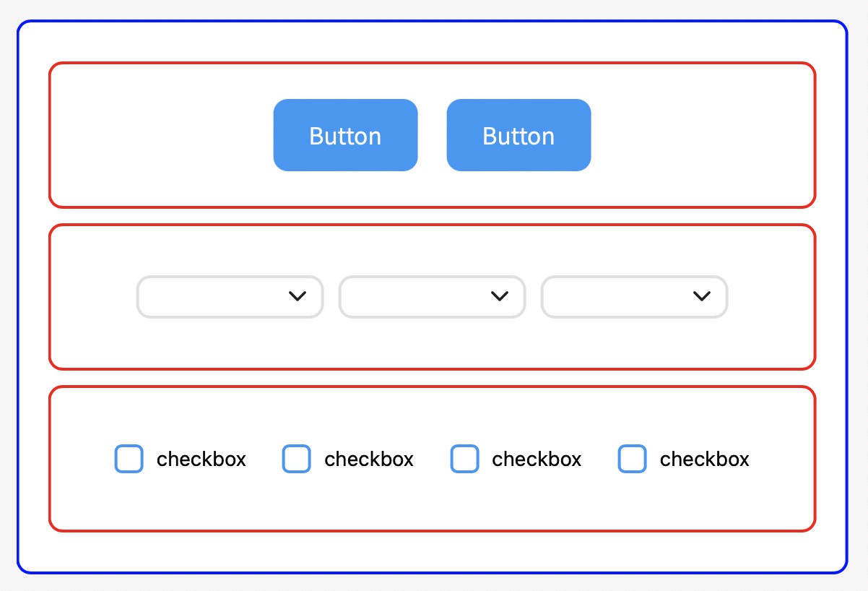The image size is (868, 591).
Task: Open the first dropdown menu
Action: [x=230, y=297]
